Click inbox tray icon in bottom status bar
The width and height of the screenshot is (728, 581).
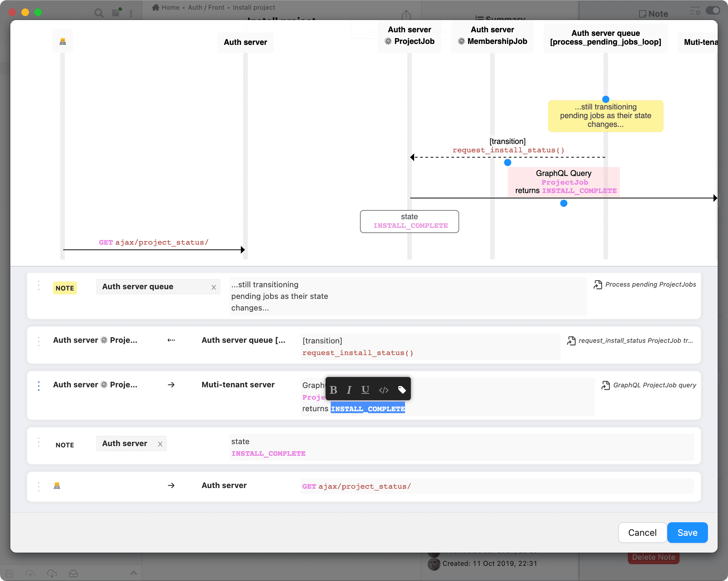point(73,573)
